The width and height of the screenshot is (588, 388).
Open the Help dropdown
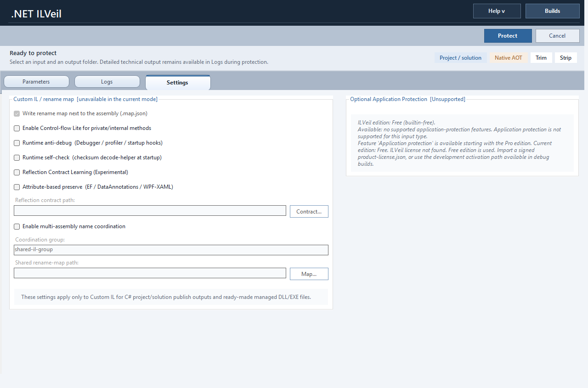[497, 11]
